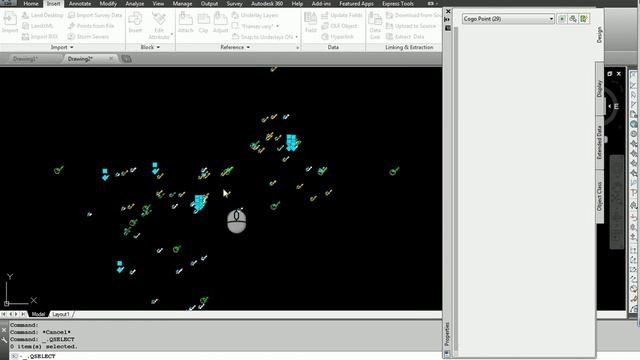
Task: Switch to the Annotate ribbon tab
Action: point(80,4)
